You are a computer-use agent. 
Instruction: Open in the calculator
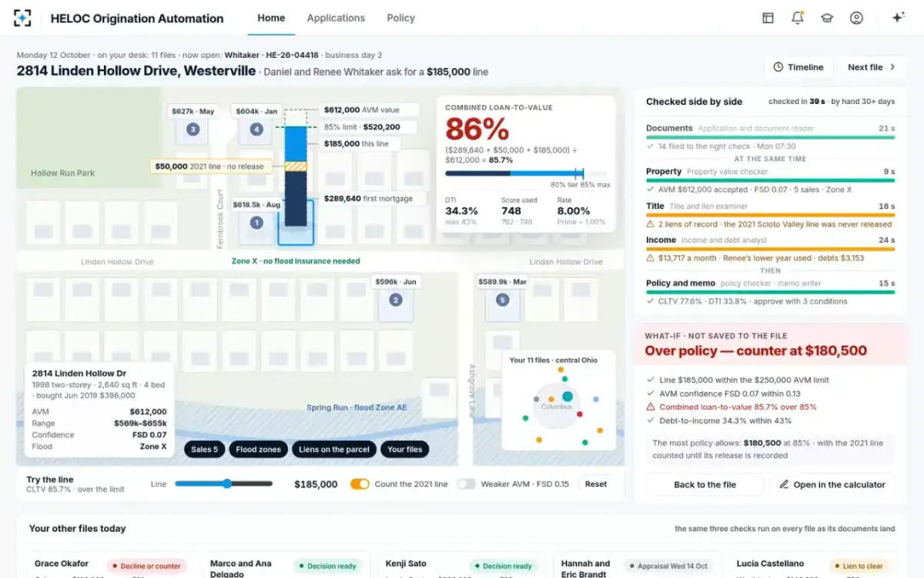point(832,484)
